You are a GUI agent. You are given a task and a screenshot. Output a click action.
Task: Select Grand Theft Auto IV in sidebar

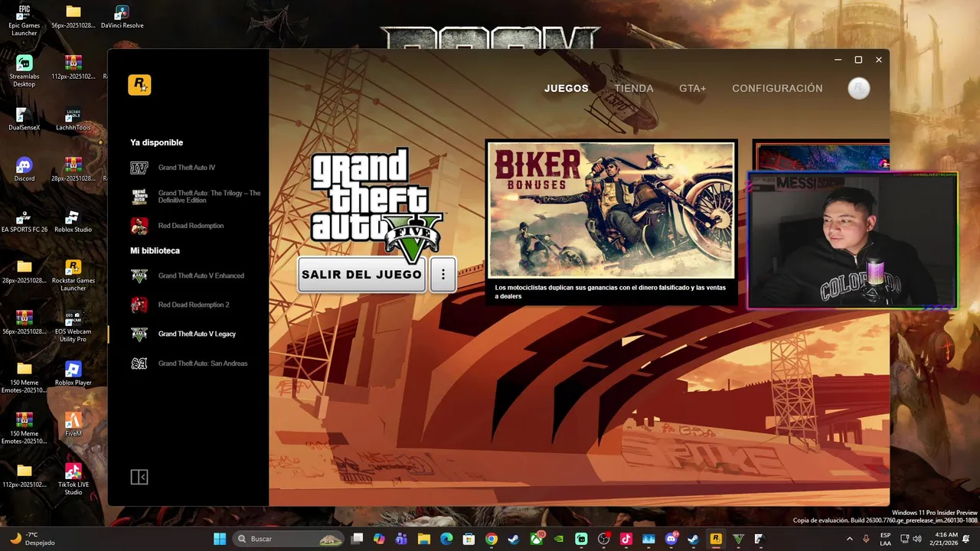pos(188,168)
